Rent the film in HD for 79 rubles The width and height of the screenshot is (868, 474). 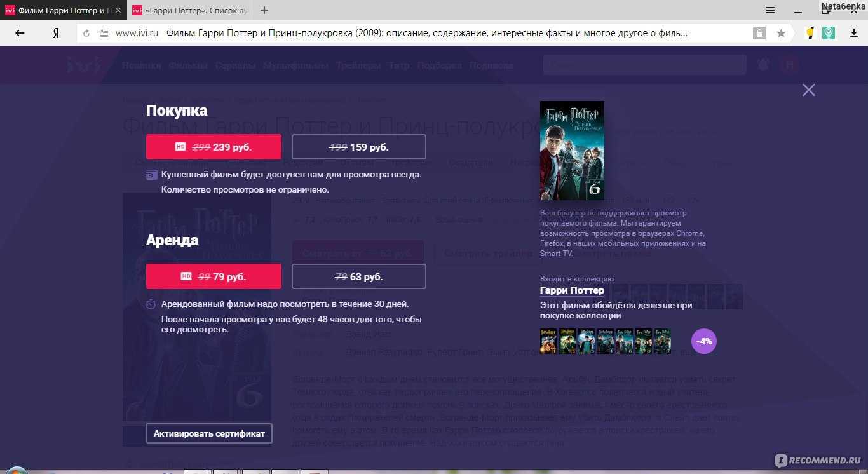coord(214,276)
